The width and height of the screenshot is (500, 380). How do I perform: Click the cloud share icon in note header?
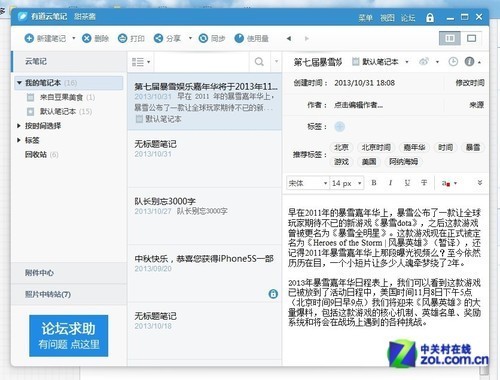pyautogui.click(x=424, y=62)
